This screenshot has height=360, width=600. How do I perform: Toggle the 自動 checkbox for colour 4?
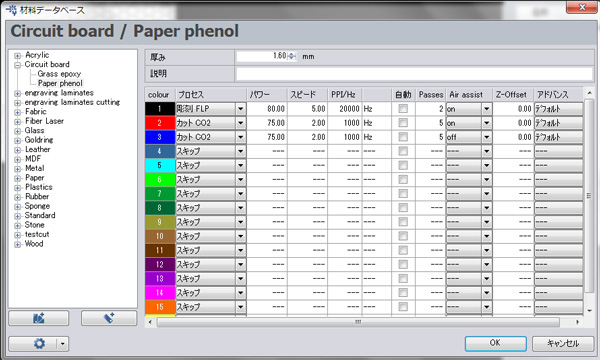[403, 151]
